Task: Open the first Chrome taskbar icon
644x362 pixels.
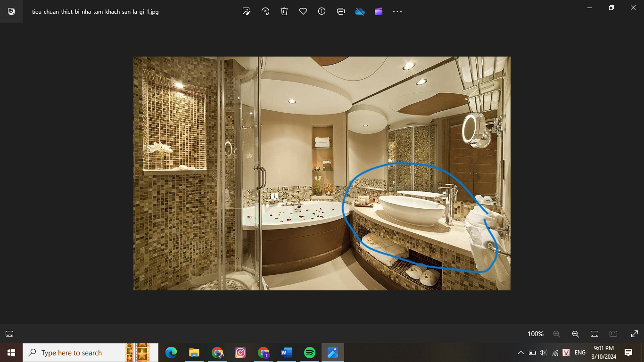Action: click(217, 353)
